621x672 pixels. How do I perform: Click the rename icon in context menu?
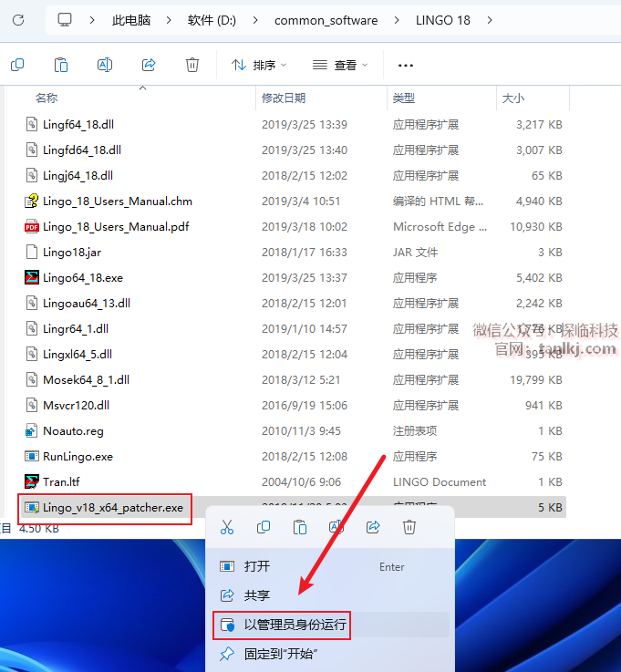click(336, 527)
